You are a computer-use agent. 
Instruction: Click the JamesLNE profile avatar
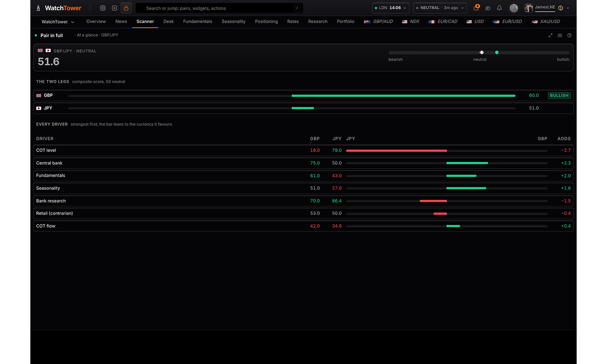(528, 8)
